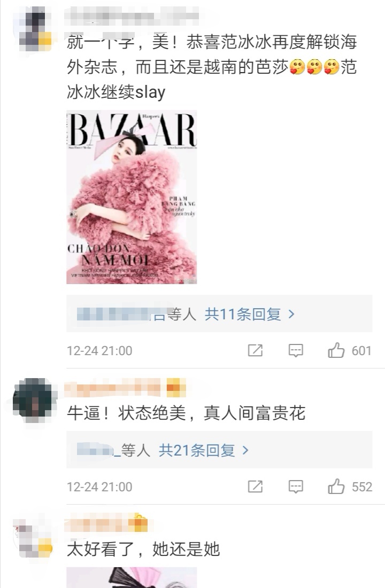The height and width of the screenshot is (588, 385).
Task: Share the 552-likes comment
Action: click(256, 487)
